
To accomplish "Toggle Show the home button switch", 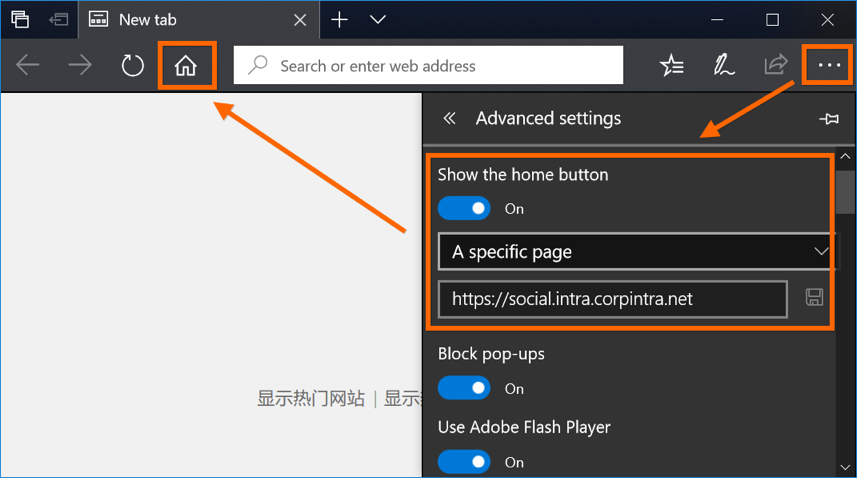I will [464, 208].
